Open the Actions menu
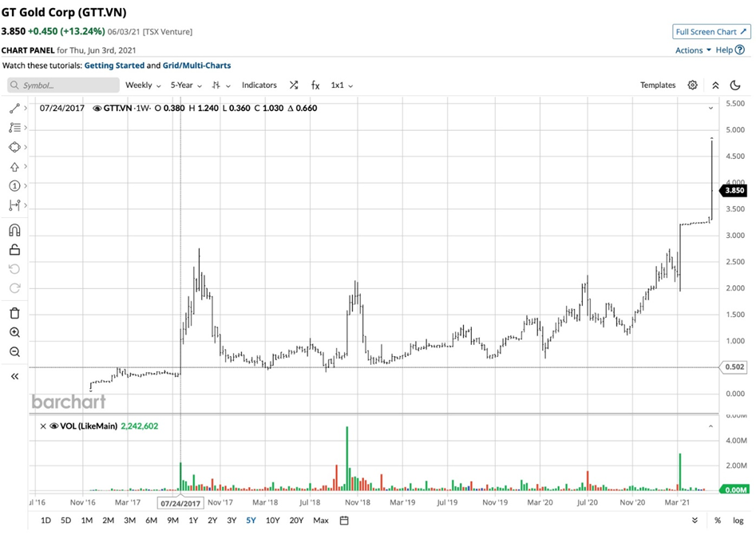This screenshot has width=756, height=535. (692, 50)
